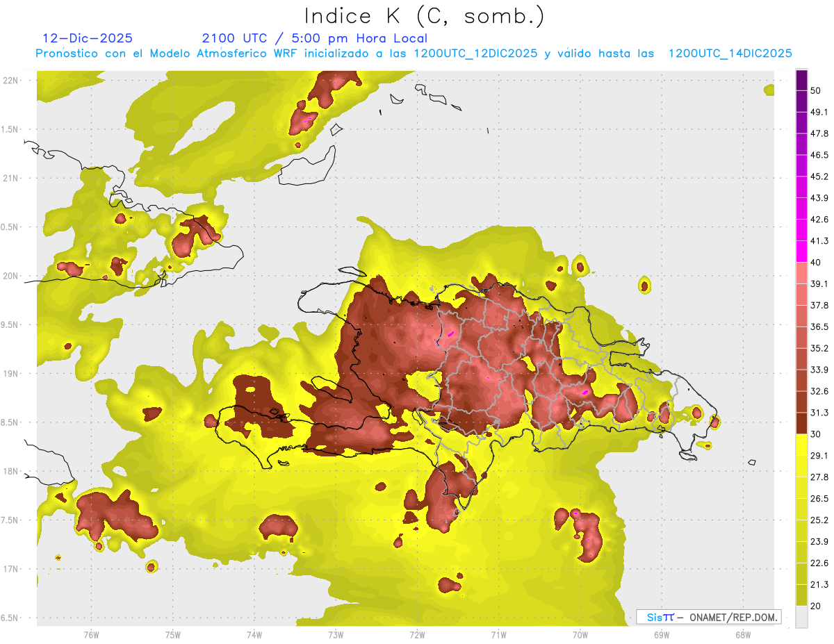Click the time label "2100 UTC / 5:00 pm Hora Local"
This screenshot has width=834, height=644.
point(315,38)
